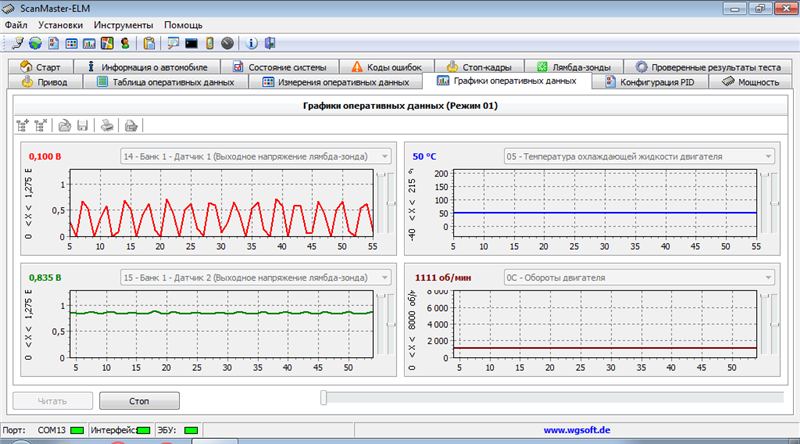Screen dimensions: 800x444
Task: Switch to the Привод tab
Action: pos(45,82)
